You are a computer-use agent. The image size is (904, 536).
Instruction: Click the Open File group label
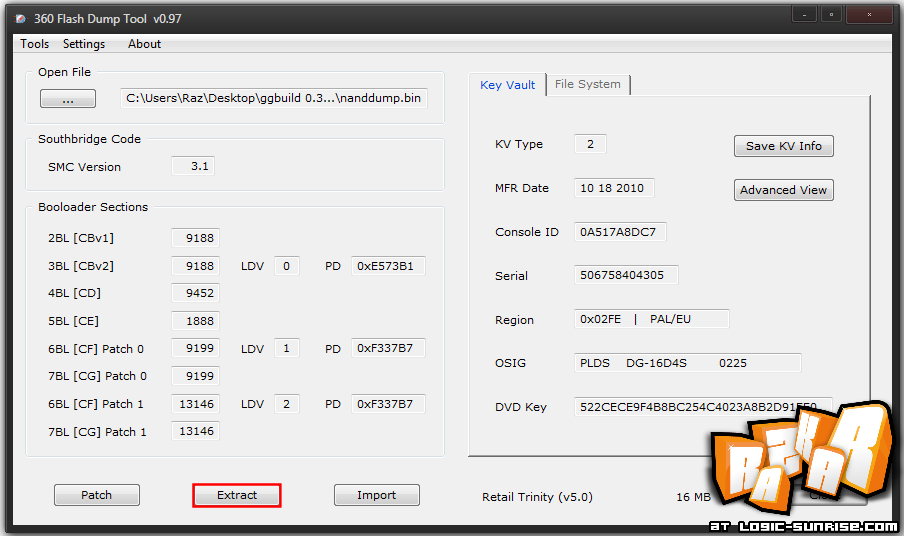click(x=65, y=72)
